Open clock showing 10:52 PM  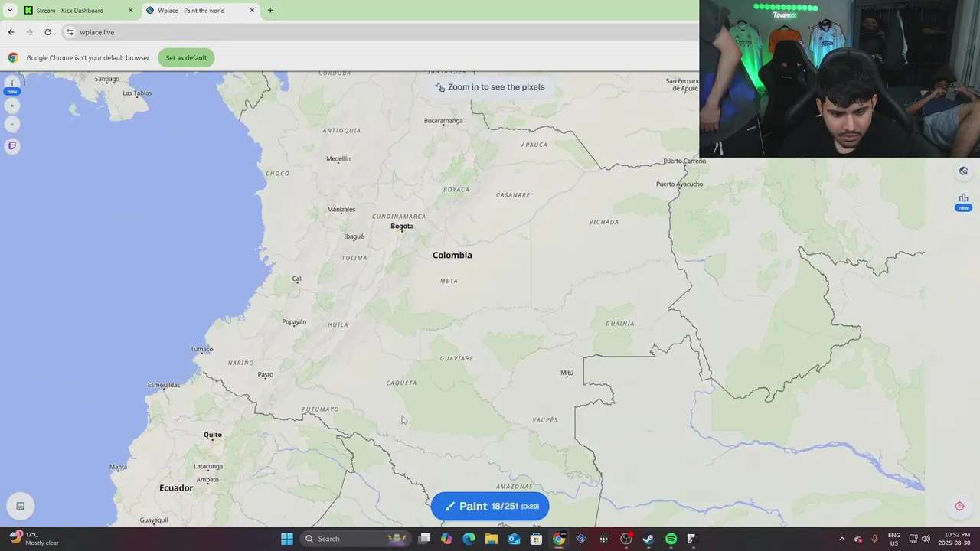957,539
